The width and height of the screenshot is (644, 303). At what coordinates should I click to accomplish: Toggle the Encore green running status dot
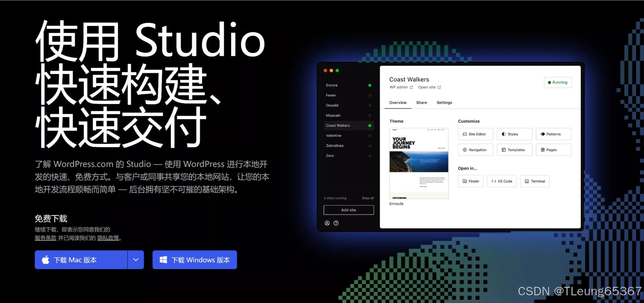point(370,85)
